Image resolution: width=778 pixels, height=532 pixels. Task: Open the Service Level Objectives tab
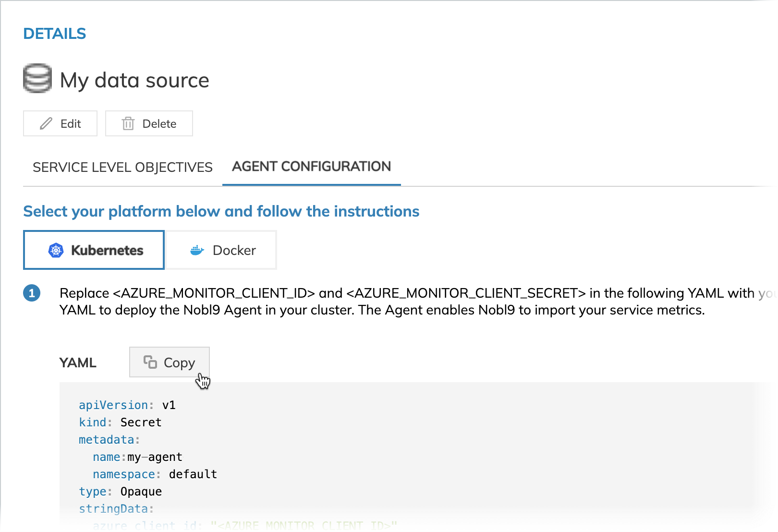pos(122,167)
